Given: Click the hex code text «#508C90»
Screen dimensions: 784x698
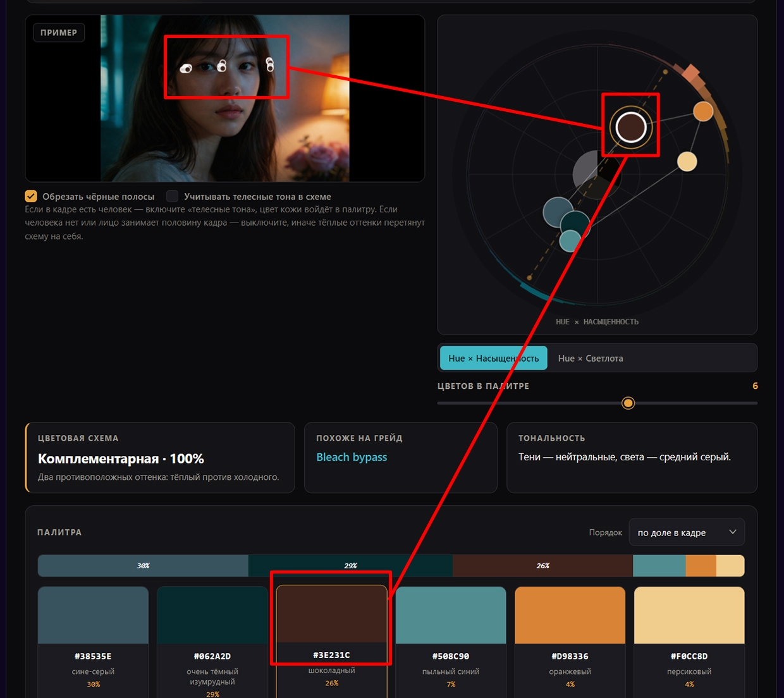Looking at the screenshot, I should 451,656.
